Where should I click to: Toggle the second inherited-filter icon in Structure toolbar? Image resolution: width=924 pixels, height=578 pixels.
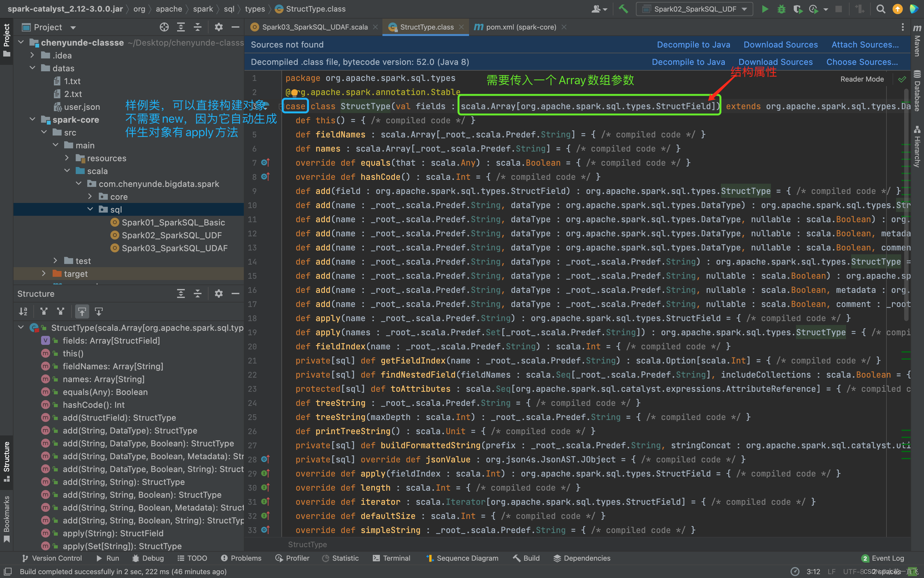[x=60, y=311]
